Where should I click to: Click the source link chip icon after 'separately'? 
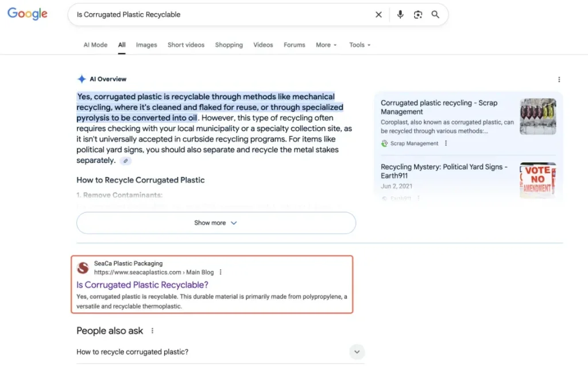click(x=126, y=161)
